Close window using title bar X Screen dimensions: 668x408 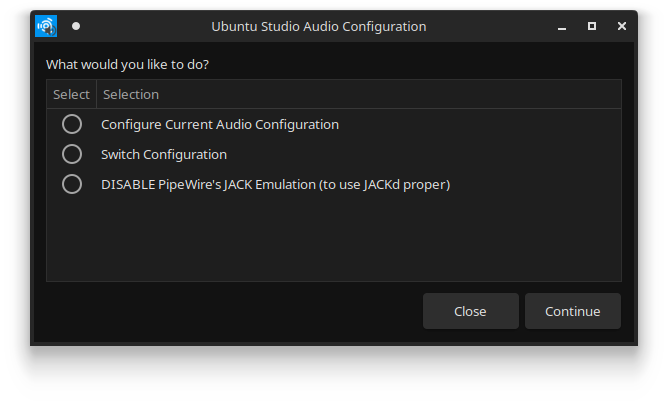point(622,26)
